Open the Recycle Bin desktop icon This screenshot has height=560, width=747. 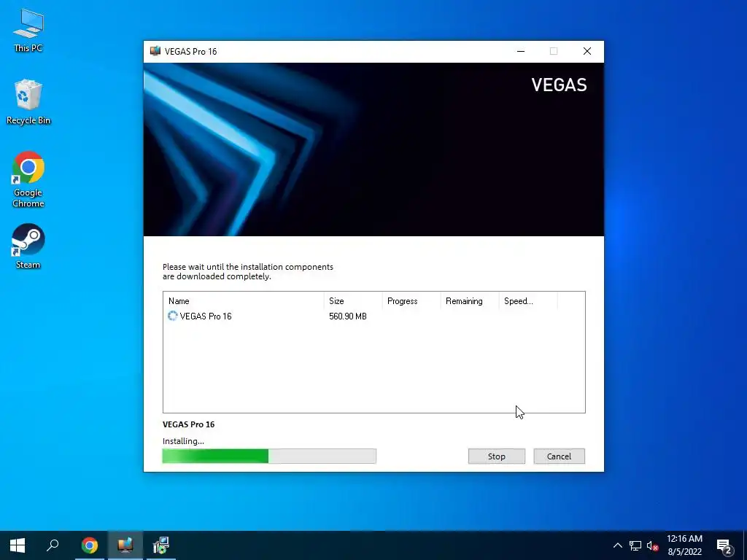coord(28,102)
